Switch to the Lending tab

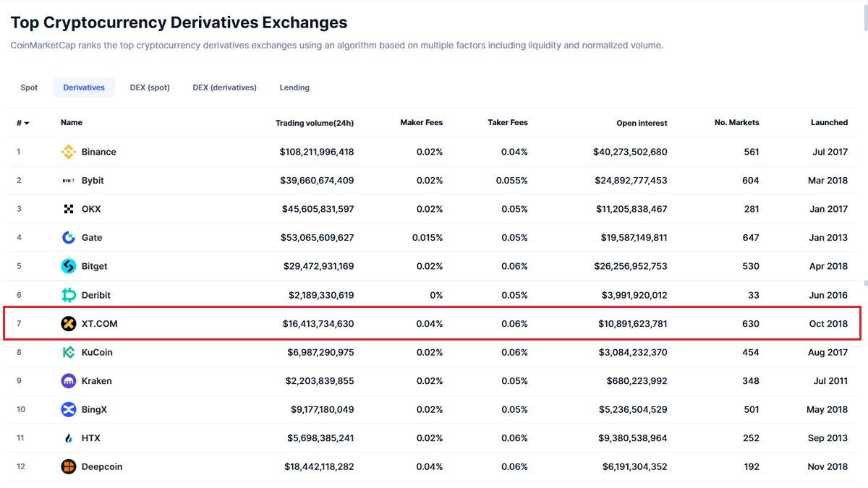294,87
